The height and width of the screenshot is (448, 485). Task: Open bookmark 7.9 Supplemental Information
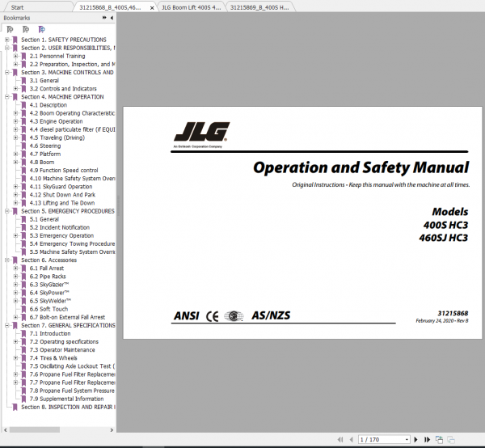pyautogui.click(x=66, y=399)
